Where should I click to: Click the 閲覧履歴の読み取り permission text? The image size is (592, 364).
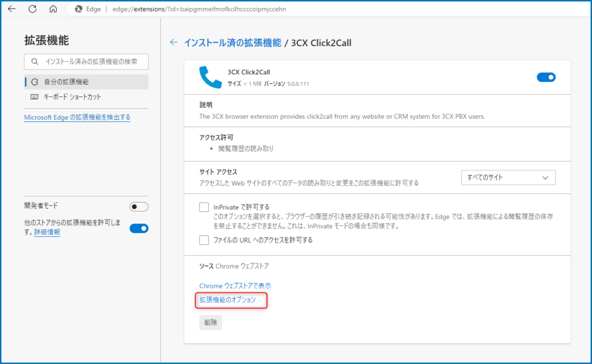pyautogui.click(x=246, y=148)
